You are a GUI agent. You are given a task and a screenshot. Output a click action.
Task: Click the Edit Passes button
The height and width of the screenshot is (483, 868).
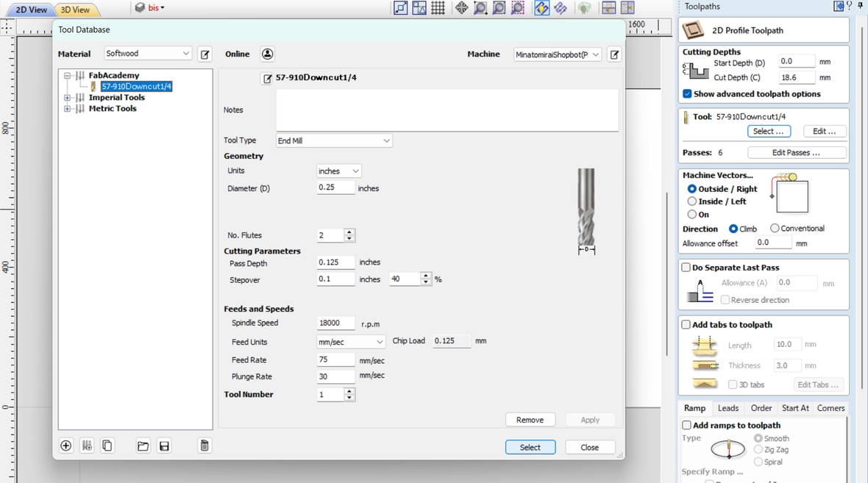pos(797,151)
